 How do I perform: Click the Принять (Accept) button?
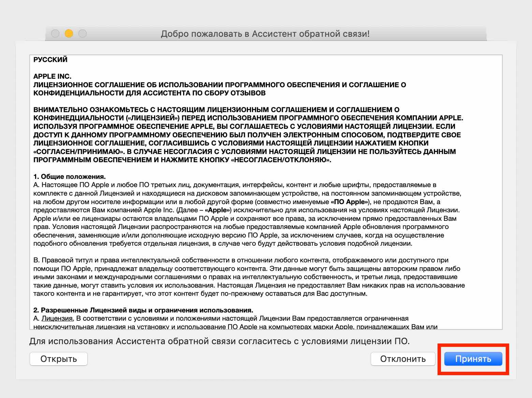pos(473,359)
